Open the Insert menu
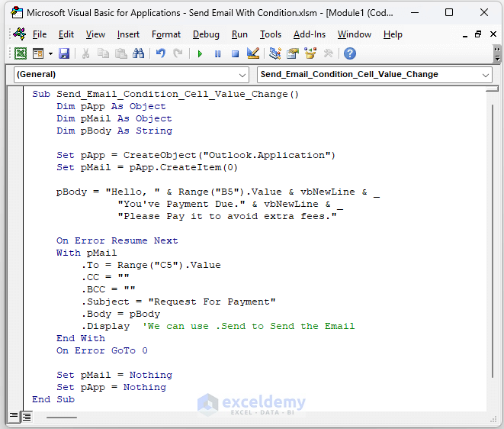The width and height of the screenshot is (504, 429). [128, 34]
